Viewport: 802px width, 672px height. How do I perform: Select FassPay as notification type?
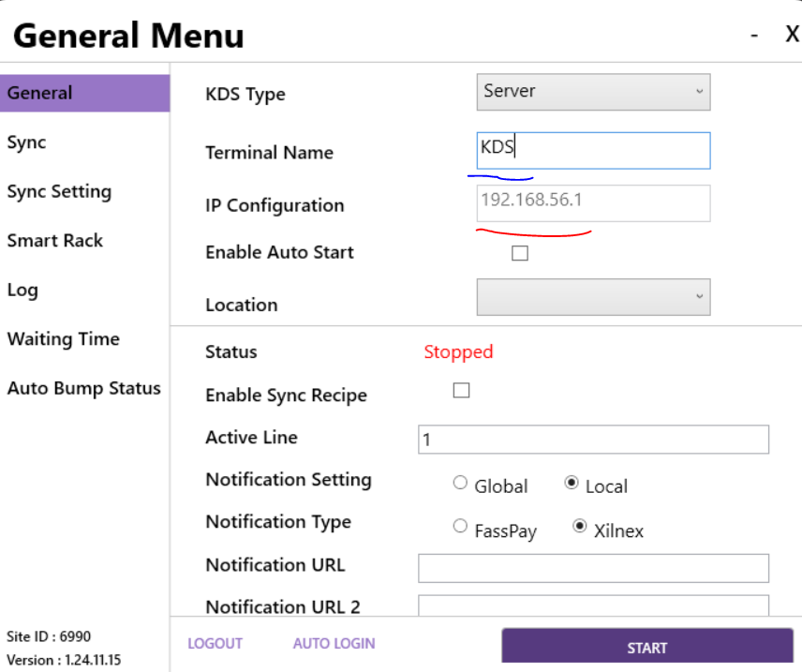tap(460, 527)
